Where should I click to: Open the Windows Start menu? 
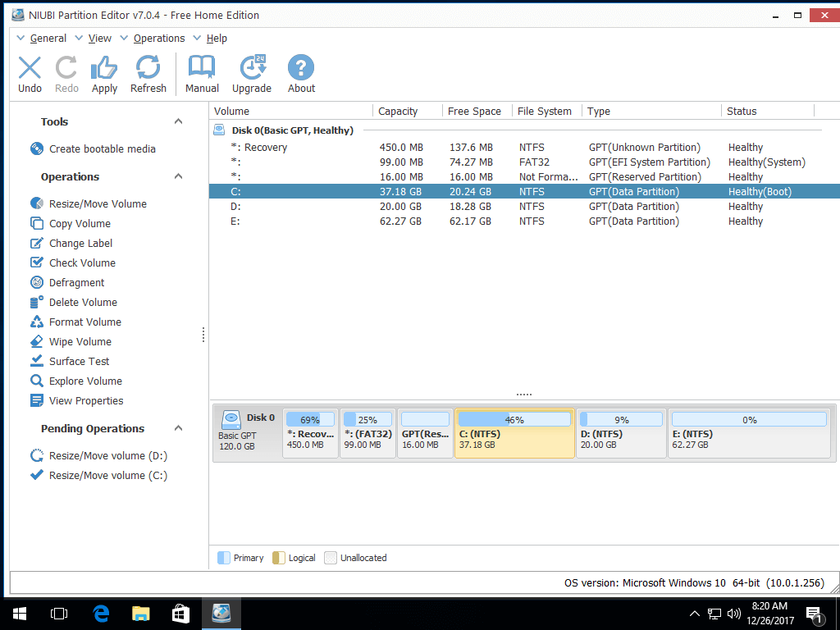pyautogui.click(x=20, y=614)
